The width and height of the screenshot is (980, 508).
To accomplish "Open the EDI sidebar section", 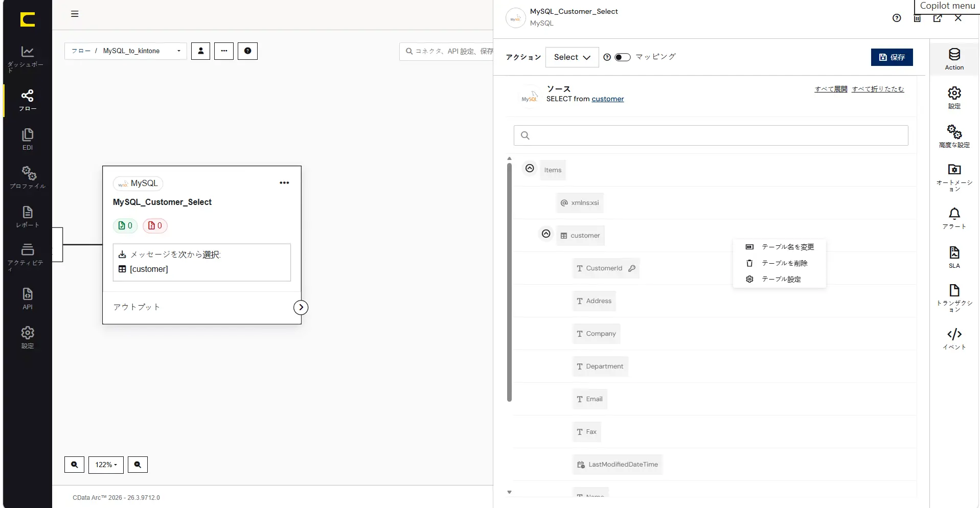I will [x=27, y=139].
